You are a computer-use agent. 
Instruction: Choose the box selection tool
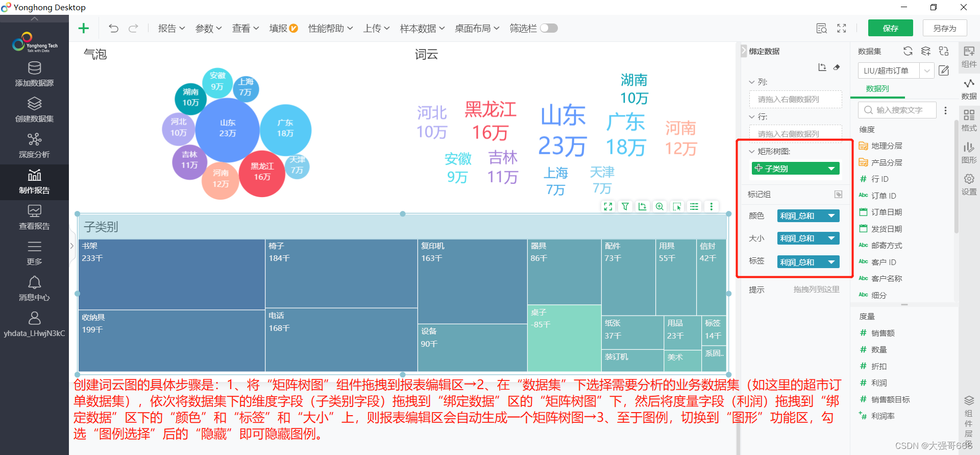(x=677, y=206)
